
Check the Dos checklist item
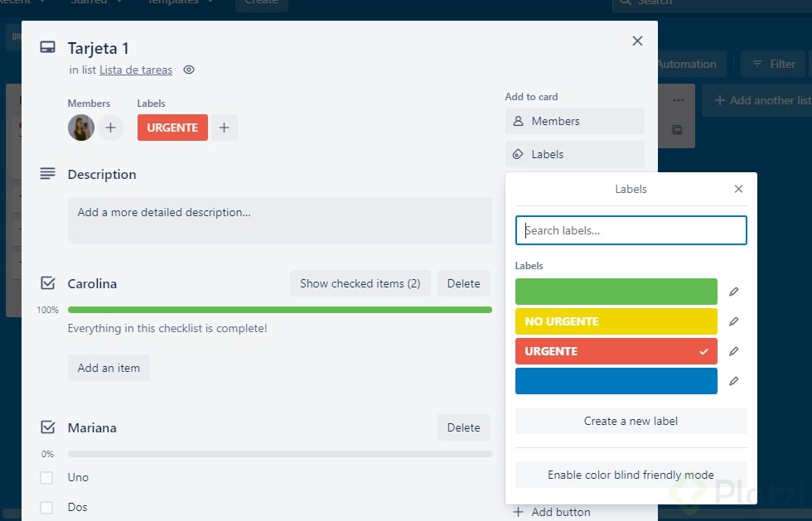[47, 508]
